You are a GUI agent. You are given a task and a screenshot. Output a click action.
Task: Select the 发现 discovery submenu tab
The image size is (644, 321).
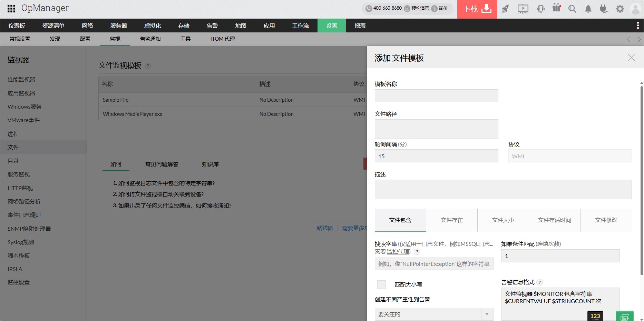pyautogui.click(x=55, y=39)
